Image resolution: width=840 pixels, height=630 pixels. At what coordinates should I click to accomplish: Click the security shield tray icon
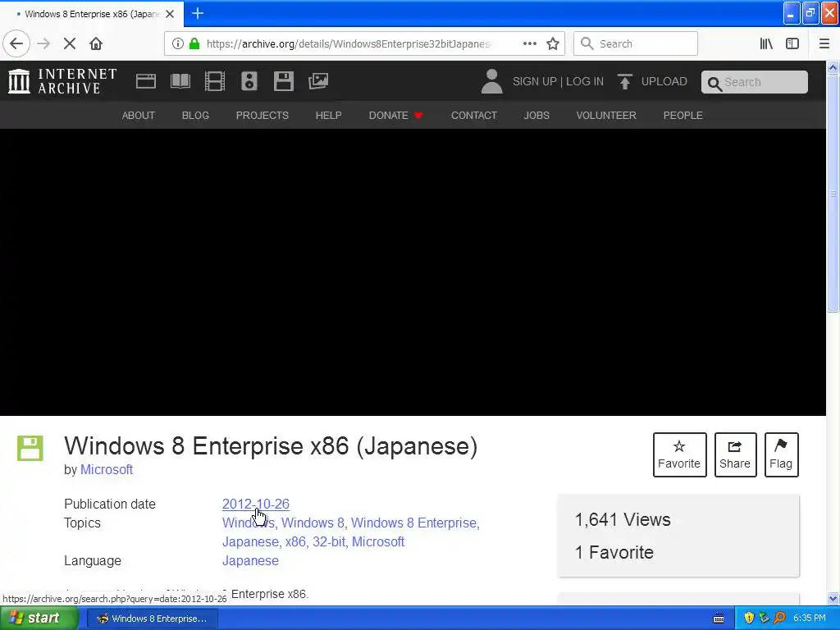click(749, 619)
